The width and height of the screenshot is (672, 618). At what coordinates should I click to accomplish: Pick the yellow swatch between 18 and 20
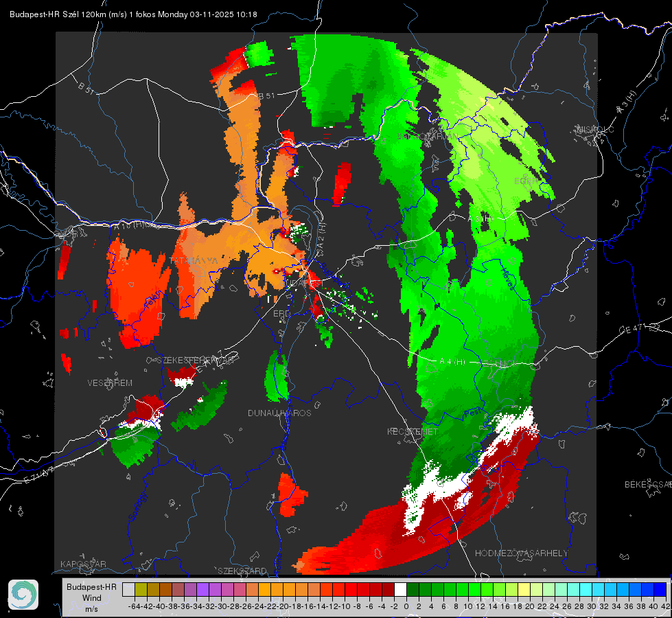524,589
